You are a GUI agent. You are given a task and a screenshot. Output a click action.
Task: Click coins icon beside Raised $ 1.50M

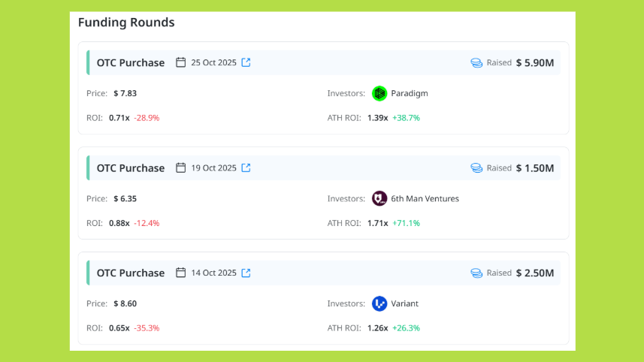476,168
